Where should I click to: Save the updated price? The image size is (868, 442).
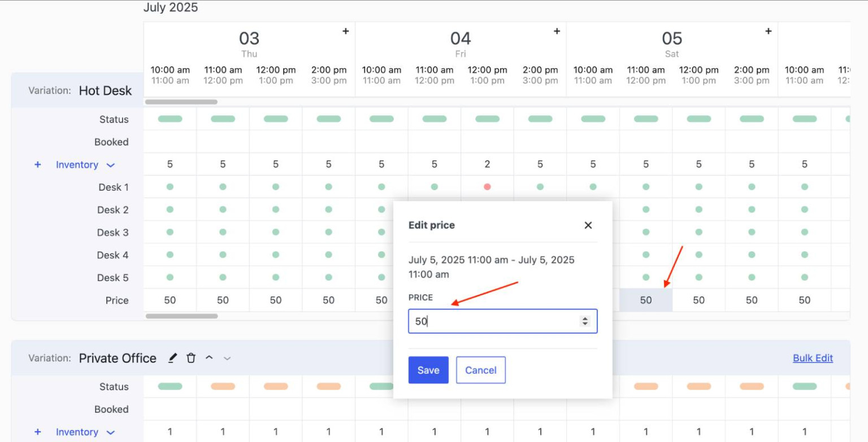pos(428,370)
